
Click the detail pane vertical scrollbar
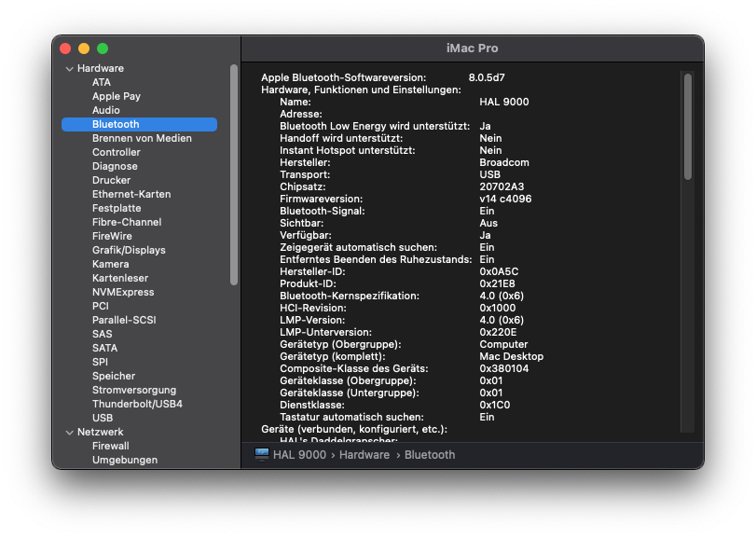688,126
